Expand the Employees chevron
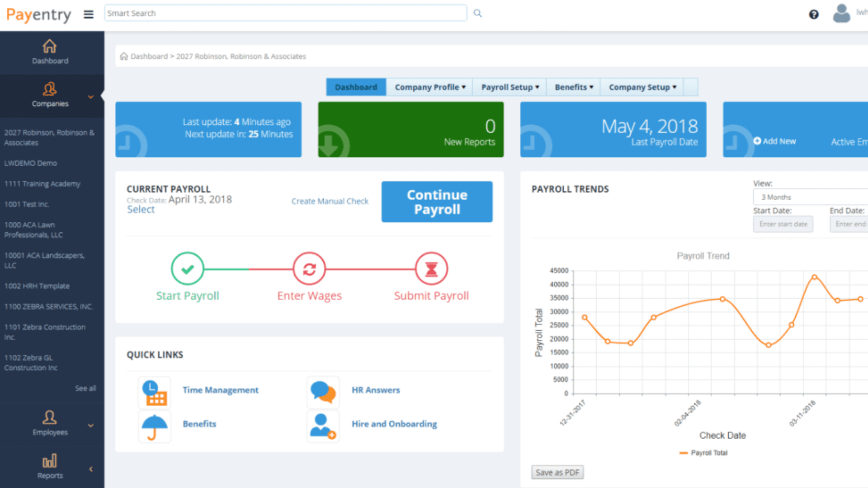868x488 pixels. (x=91, y=426)
